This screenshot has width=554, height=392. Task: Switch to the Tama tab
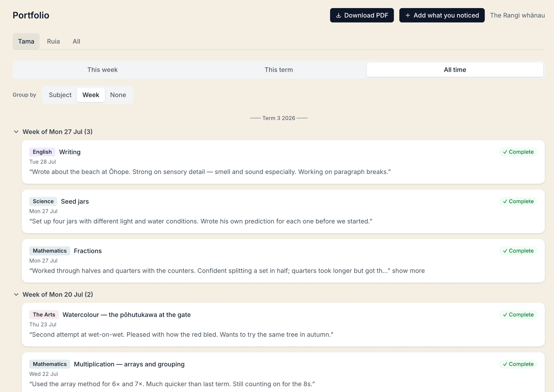tap(26, 41)
